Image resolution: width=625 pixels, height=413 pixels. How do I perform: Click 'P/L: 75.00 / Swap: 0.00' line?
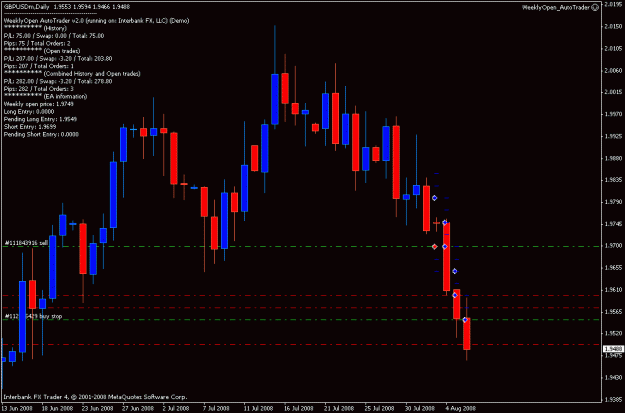click(x=54, y=36)
